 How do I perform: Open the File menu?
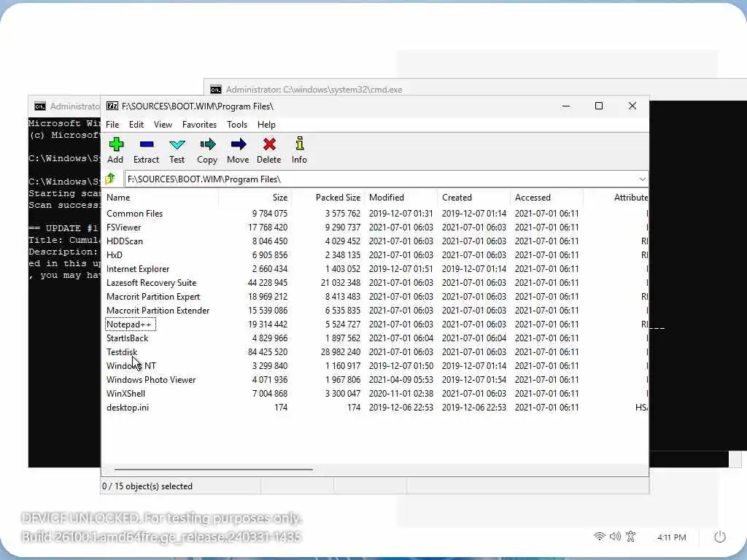point(112,124)
